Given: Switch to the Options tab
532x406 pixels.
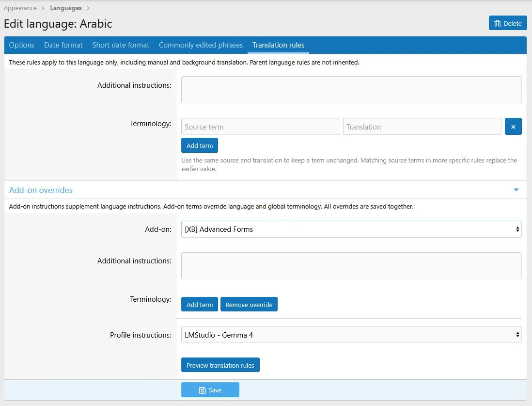Looking at the screenshot, I should pos(22,45).
